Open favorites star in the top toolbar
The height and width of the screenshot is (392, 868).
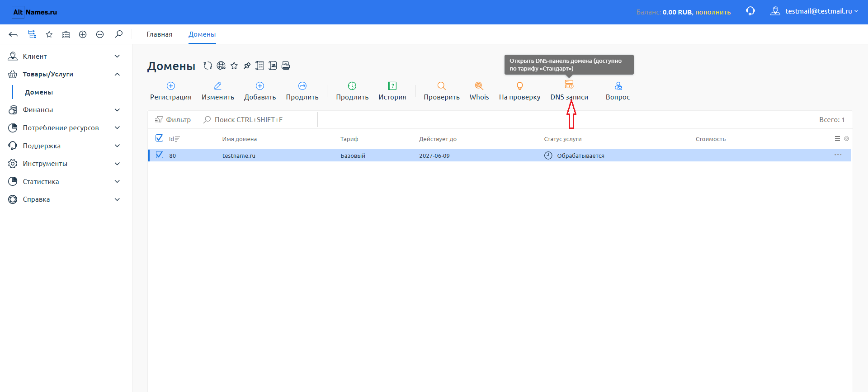click(x=49, y=34)
